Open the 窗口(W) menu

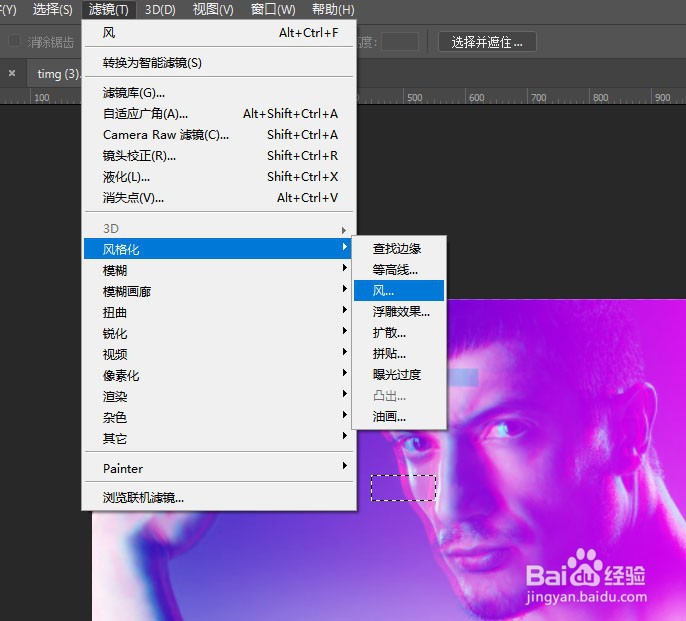pyautogui.click(x=273, y=9)
